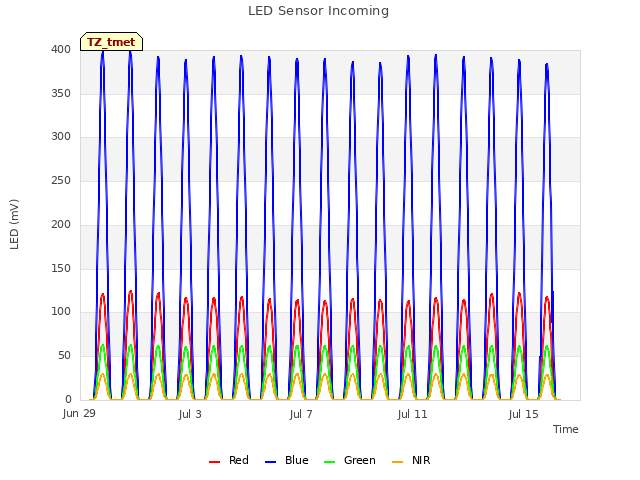Click the 300 y-axis tick label
This screenshot has height=480, width=640.
click(x=61, y=137)
